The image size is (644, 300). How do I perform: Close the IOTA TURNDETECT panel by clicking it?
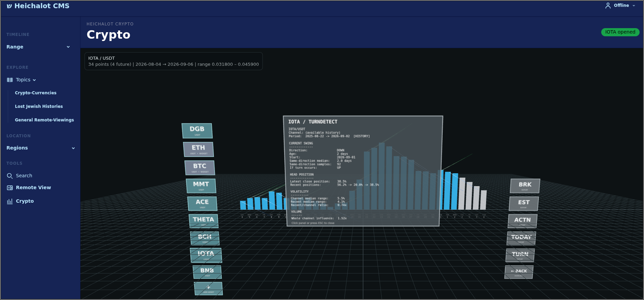pyautogui.click(x=363, y=171)
